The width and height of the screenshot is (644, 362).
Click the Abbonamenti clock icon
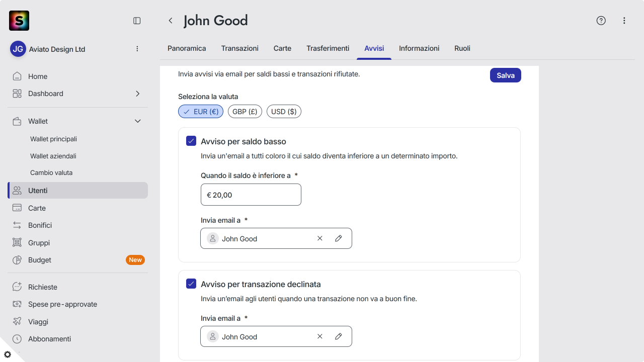pyautogui.click(x=17, y=339)
